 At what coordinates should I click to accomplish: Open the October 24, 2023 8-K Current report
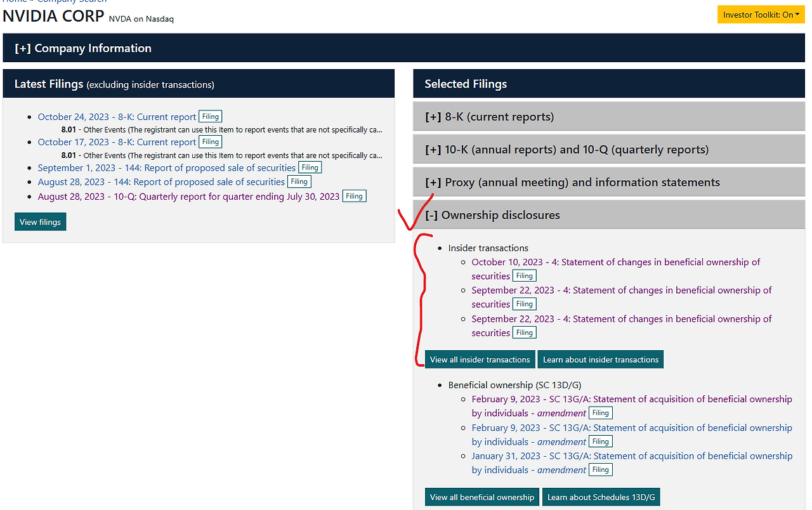pos(117,117)
